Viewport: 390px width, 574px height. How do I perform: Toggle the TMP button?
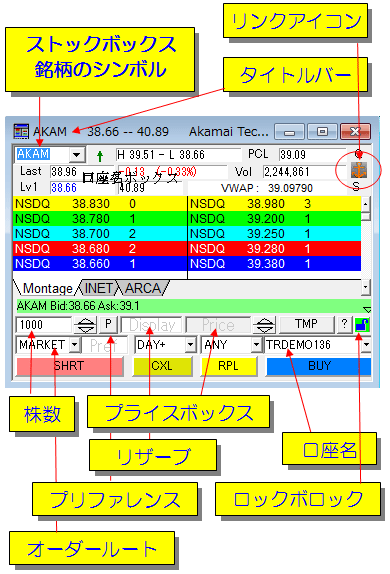[306, 324]
